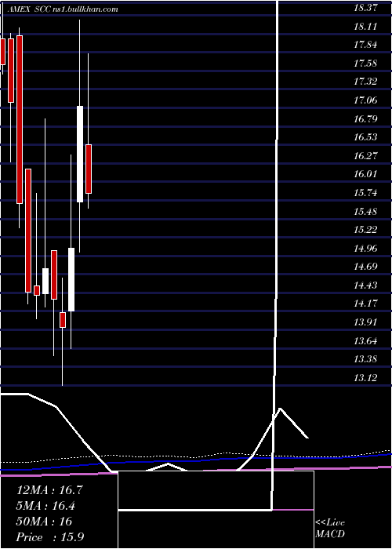Click the 18.37 price axis label
The width and height of the screenshot is (392, 549).
365,8
